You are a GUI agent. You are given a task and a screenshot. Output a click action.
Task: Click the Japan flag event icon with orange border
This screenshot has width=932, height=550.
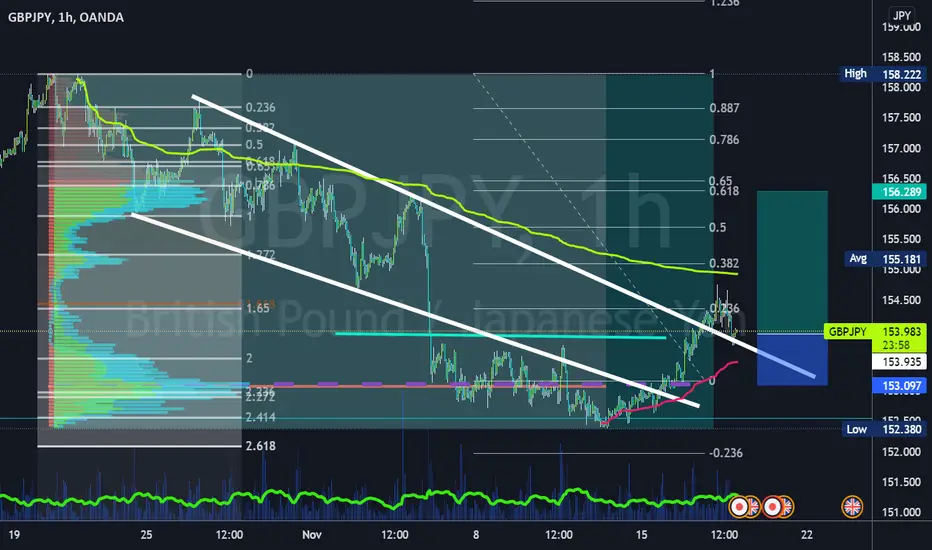tap(739, 507)
